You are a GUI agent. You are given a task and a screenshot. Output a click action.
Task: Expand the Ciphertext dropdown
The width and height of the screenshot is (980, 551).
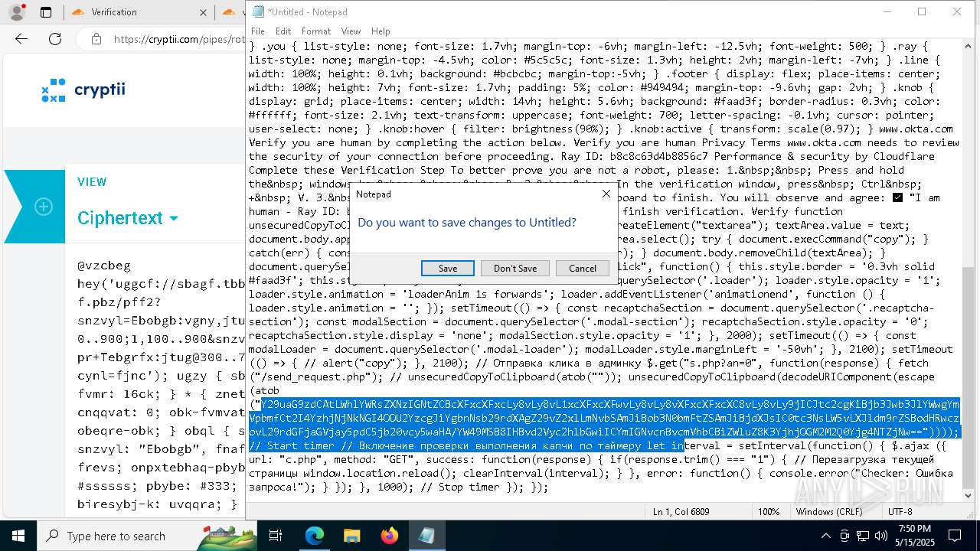coord(128,218)
